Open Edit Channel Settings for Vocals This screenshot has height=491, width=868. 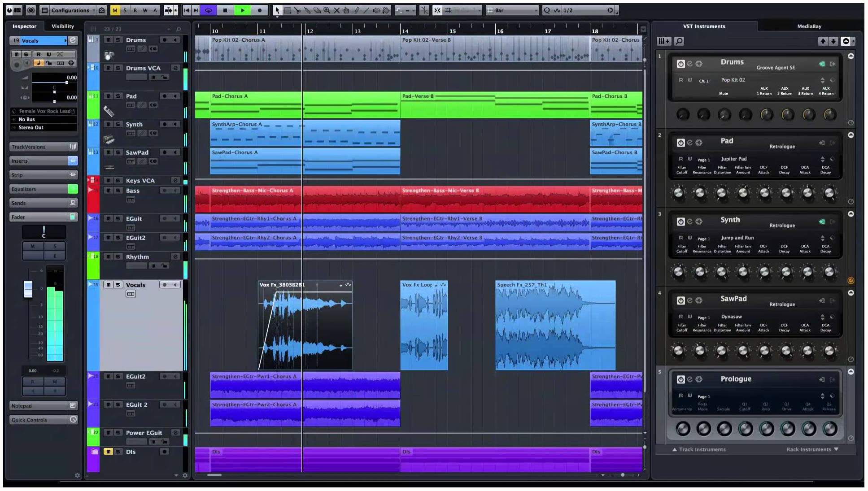tap(73, 40)
